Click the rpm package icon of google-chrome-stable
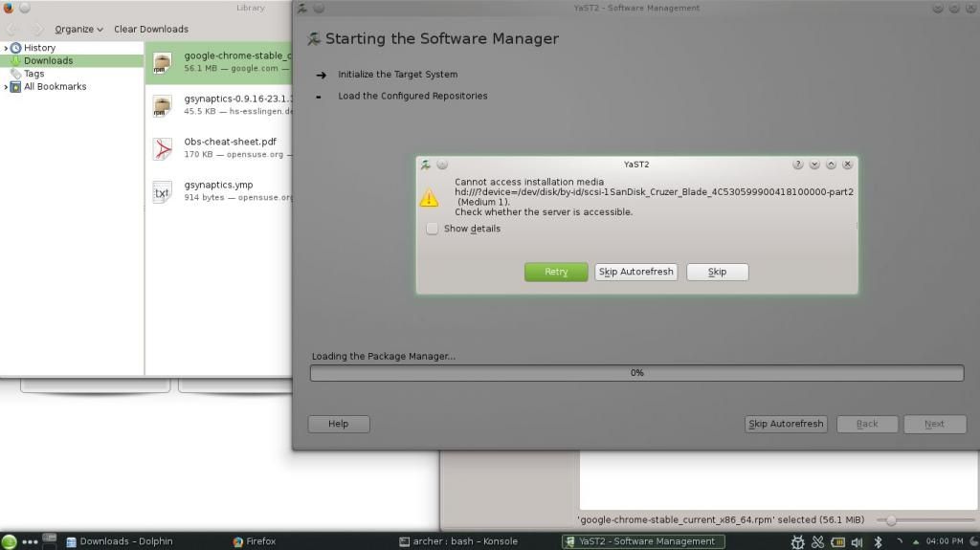 [x=163, y=63]
